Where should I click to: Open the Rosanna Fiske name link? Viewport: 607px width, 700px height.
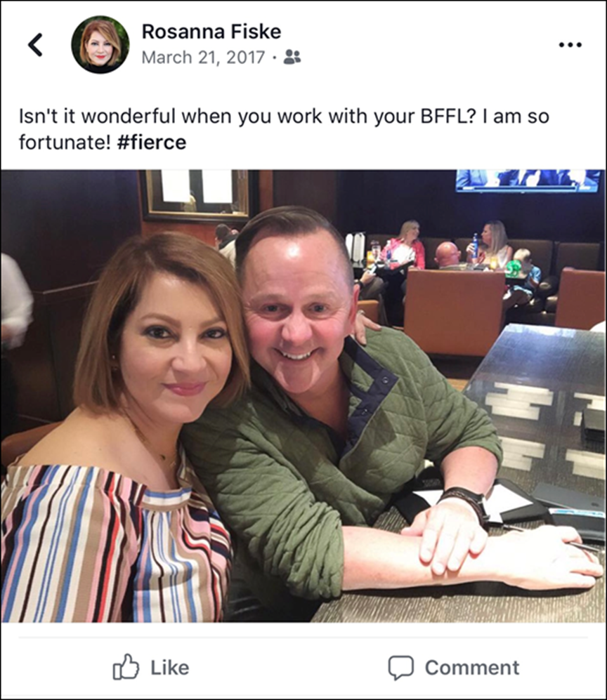pos(211,32)
